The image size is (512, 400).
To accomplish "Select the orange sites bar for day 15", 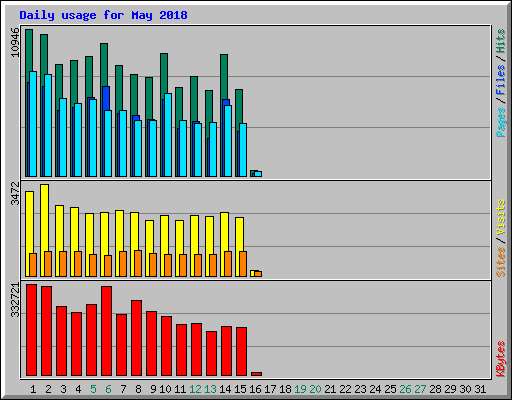I will (x=243, y=264).
